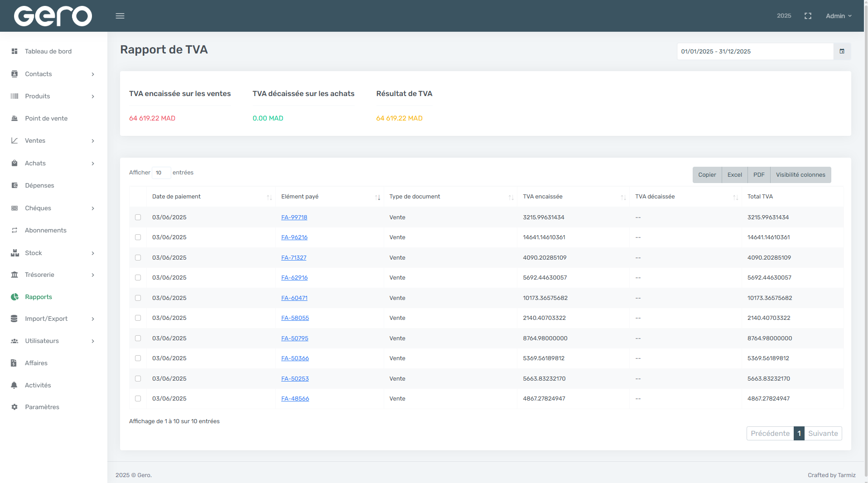The width and height of the screenshot is (868, 483).
Task: Open the calendar date picker icon
Action: tap(842, 52)
